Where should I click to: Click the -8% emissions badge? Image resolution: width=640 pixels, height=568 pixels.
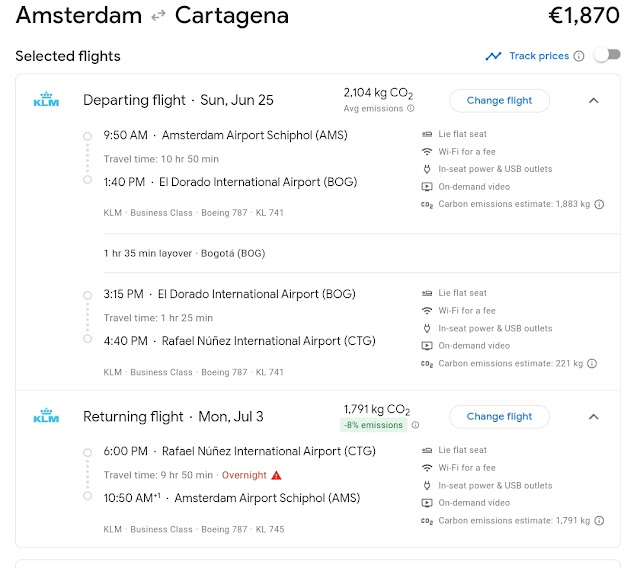[x=374, y=425]
